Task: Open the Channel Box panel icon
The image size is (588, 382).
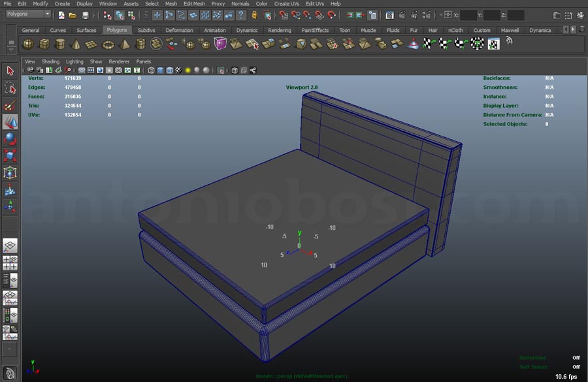Action: tap(581, 16)
